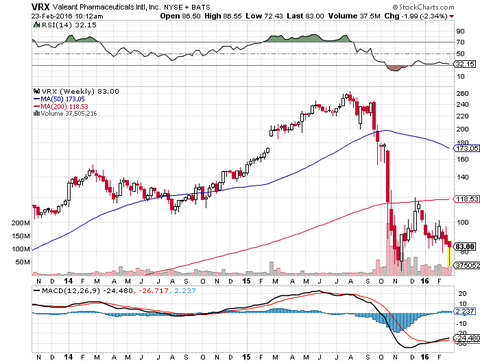
Task: Click the MA(50) 173.05 legend text
Action: [62, 99]
